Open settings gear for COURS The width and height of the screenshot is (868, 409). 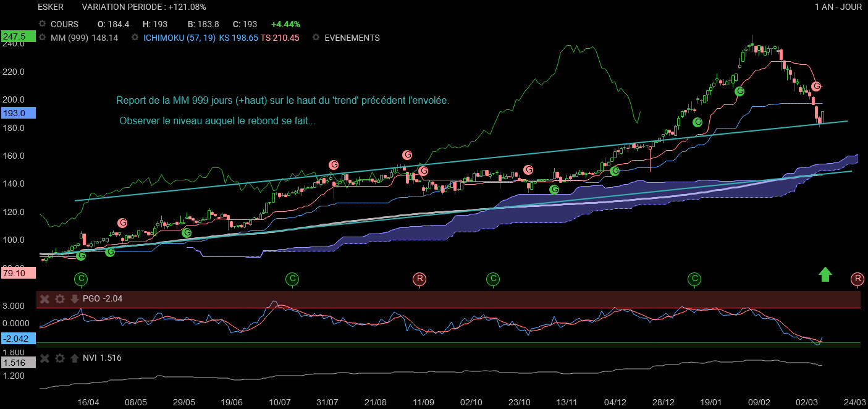pyautogui.click(x=43, y=24)
